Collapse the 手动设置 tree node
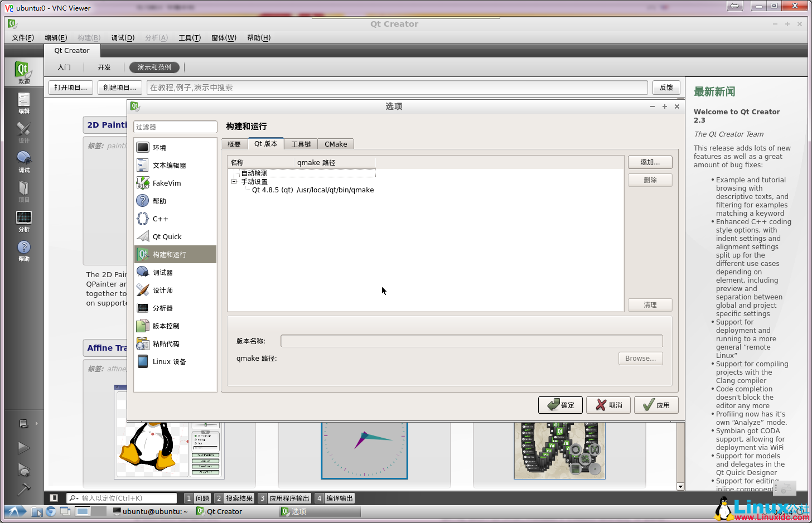 [x=234, y=182]
